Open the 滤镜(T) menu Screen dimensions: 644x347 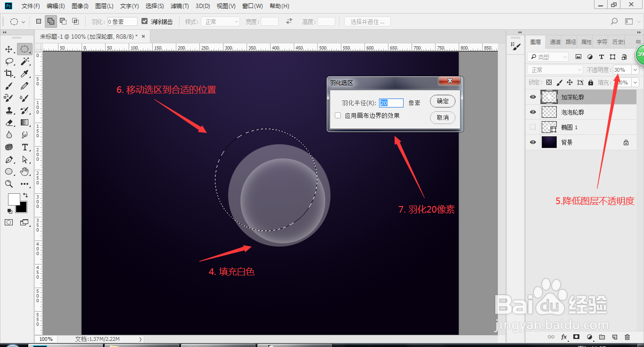tap(180, 6)
